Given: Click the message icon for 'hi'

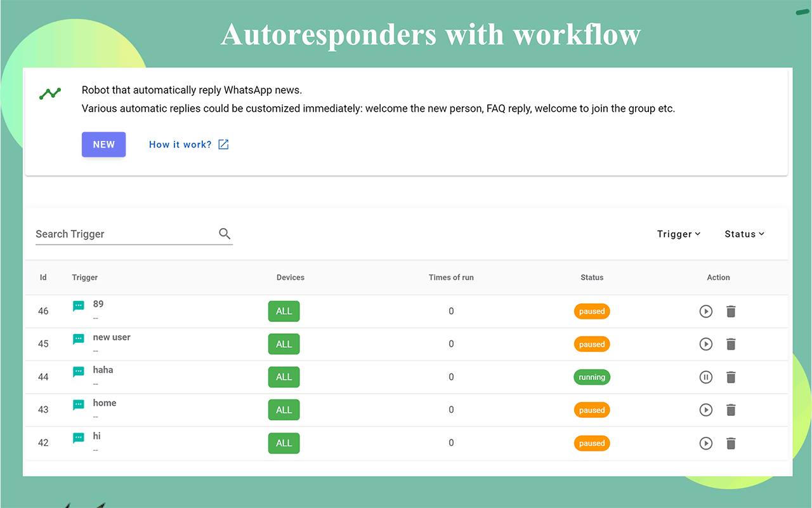Looking at the screenshot, I should pos(79,438).
